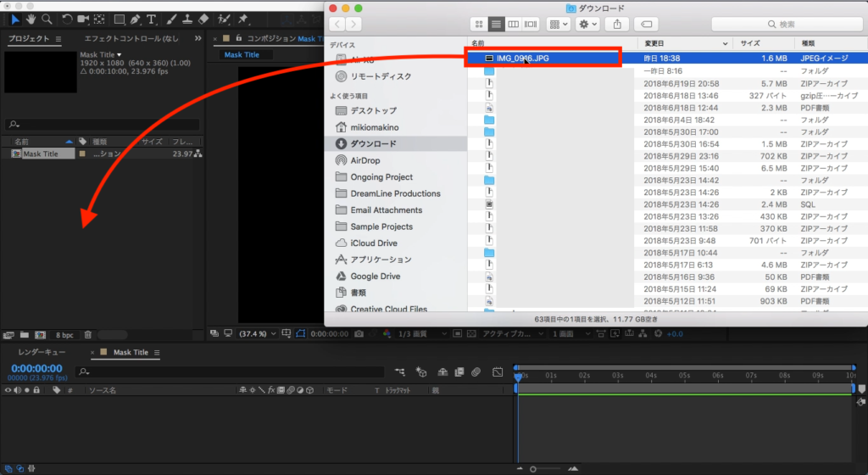Open the エフェクトコントロール panel tab
The width and height of the screenshot is (868, 475).
(x=131, y=39)
